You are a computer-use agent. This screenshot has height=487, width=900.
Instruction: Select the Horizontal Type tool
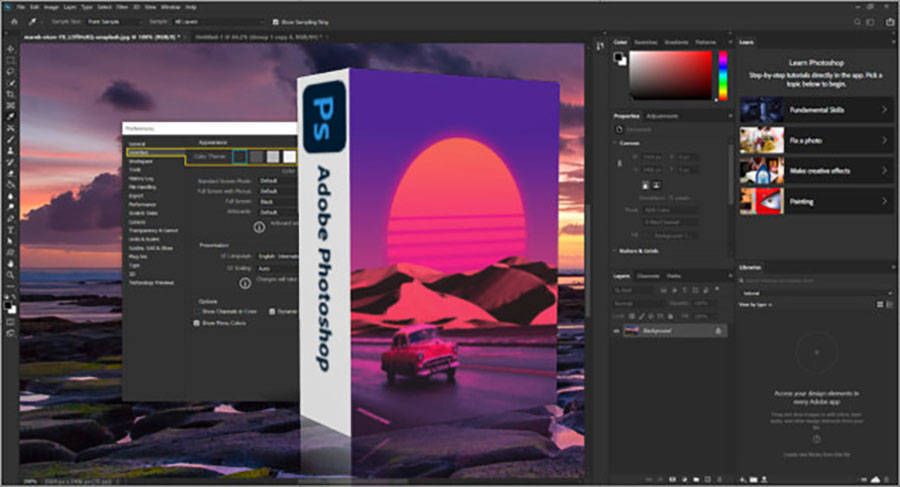pyautogui.click(x=10, y=229)
